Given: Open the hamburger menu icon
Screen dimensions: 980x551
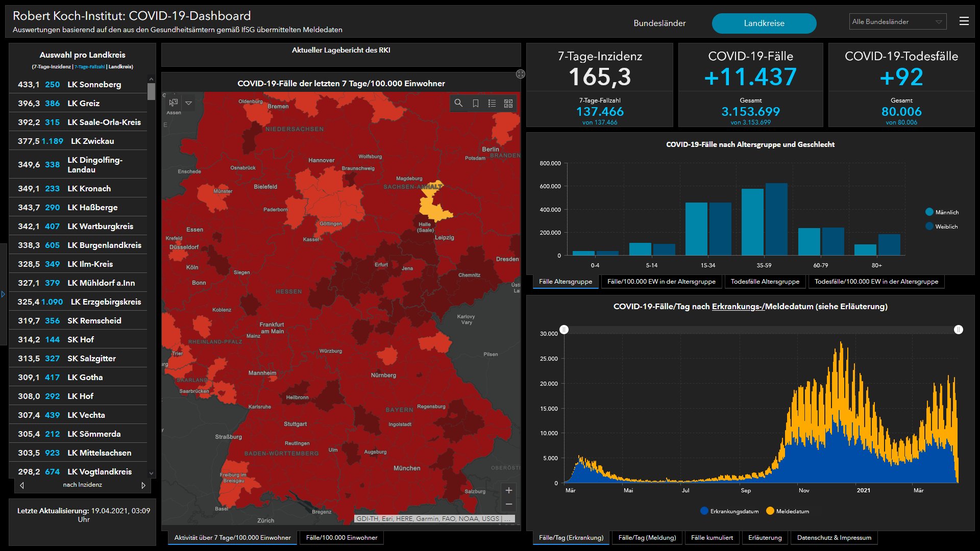Looking at the screenshot, I should 964,21.
